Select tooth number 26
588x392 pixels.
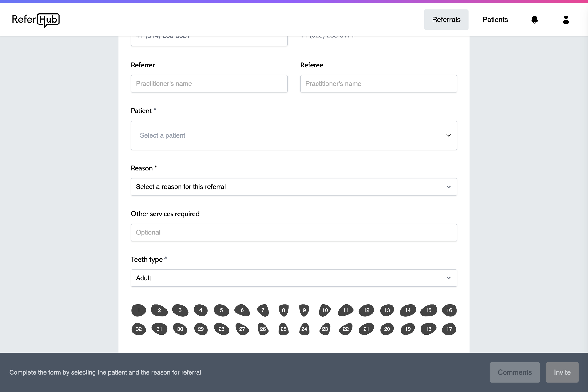pyautogui.click(x=263, y=329)
